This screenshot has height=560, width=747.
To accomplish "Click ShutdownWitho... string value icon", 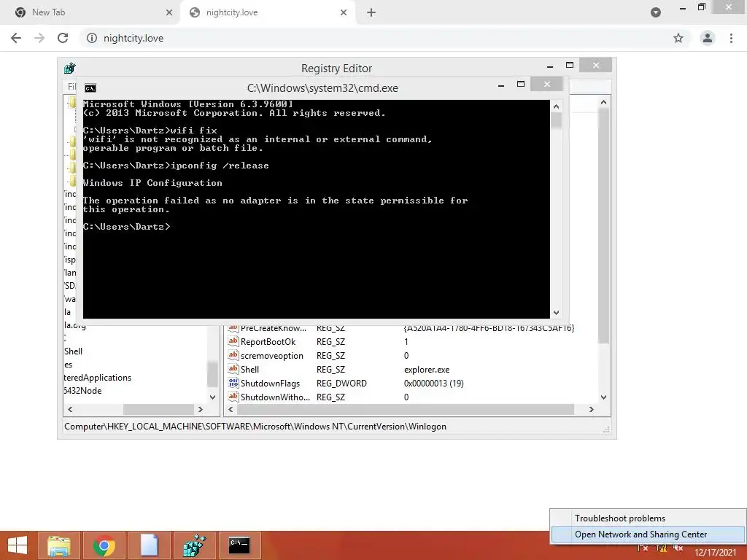I will pyautogui.click(x=233, y=397).
